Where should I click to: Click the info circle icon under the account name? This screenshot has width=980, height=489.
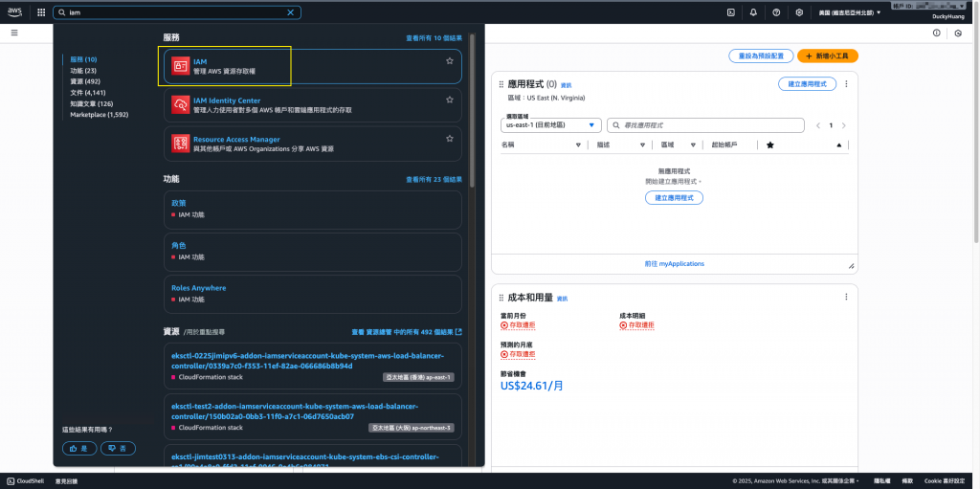936,33
